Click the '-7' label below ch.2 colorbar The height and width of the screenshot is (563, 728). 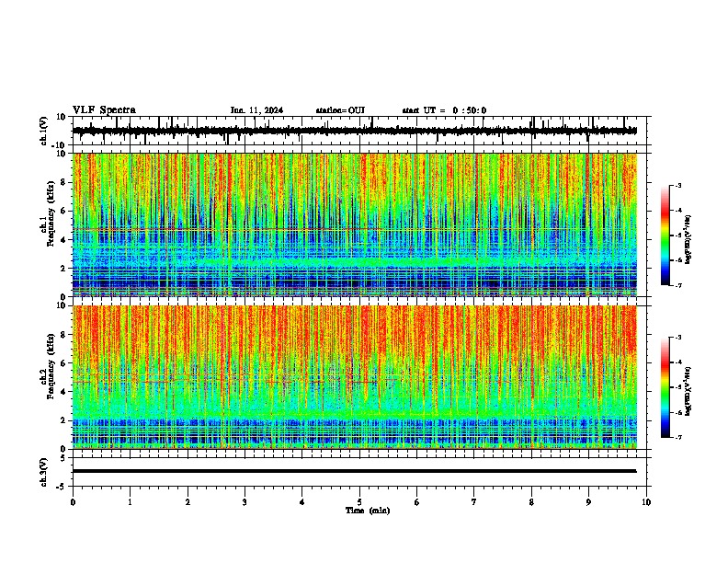click(677, 438)
